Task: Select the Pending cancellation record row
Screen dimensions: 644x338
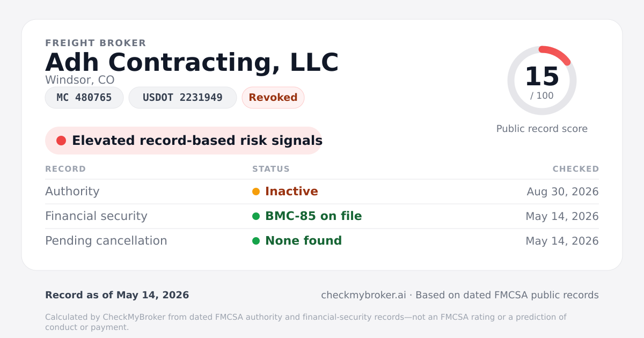Action: (x=322, y=241)
